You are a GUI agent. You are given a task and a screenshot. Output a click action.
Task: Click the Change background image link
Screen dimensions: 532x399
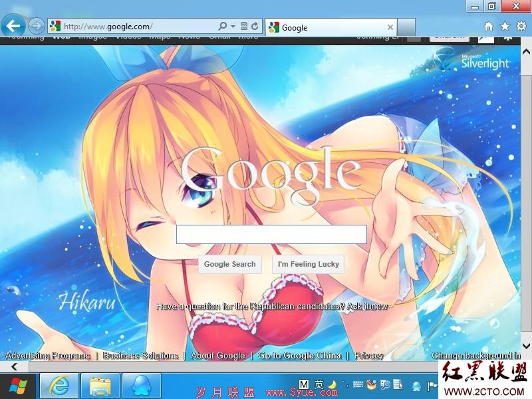475,355
